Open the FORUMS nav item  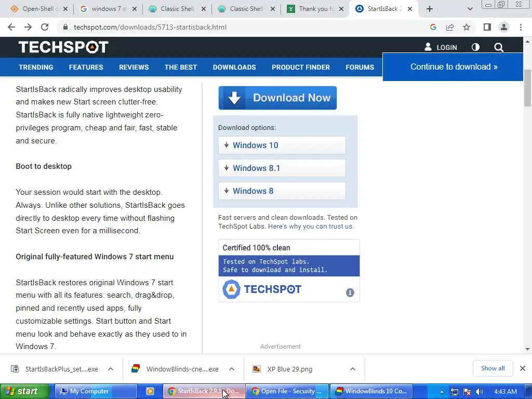(360, 67)
